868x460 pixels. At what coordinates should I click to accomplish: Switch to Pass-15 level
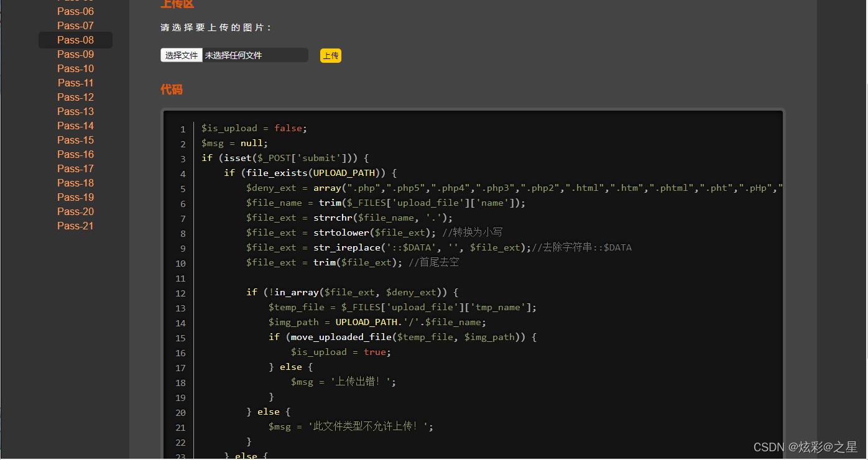(75, 140)
